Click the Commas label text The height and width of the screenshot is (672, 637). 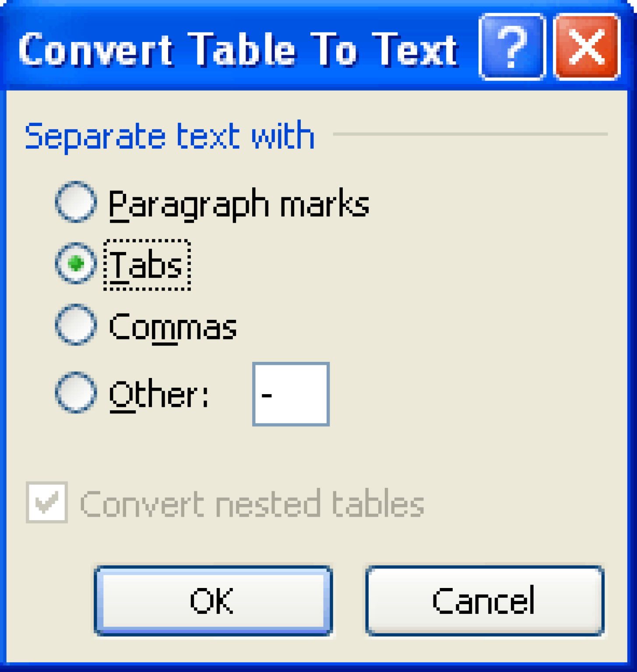(172, 326)
